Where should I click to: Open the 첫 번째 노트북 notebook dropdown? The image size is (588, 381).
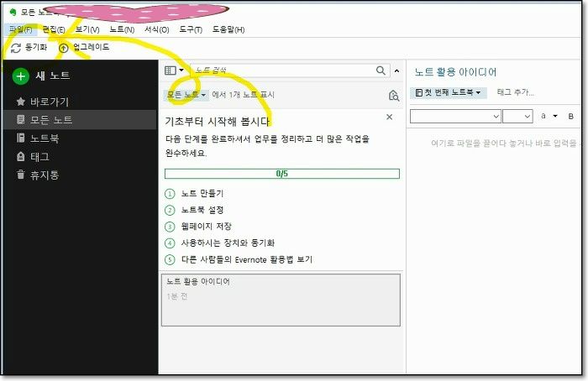[449, 92]
